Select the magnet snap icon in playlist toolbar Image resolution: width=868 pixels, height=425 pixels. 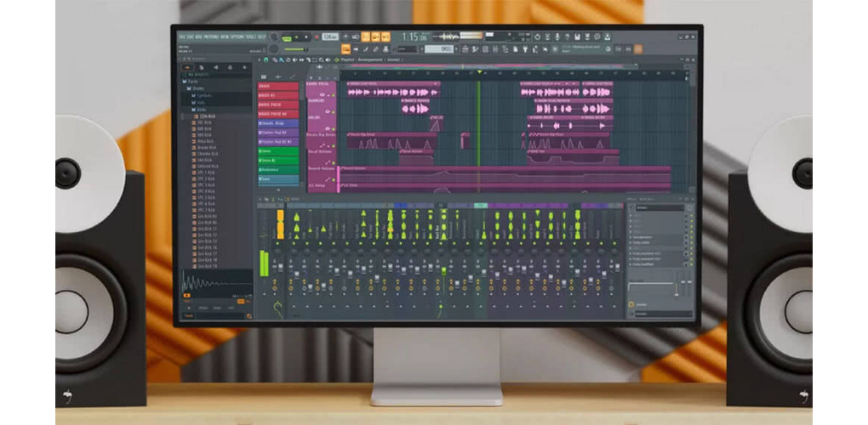(x=266, y=59)
